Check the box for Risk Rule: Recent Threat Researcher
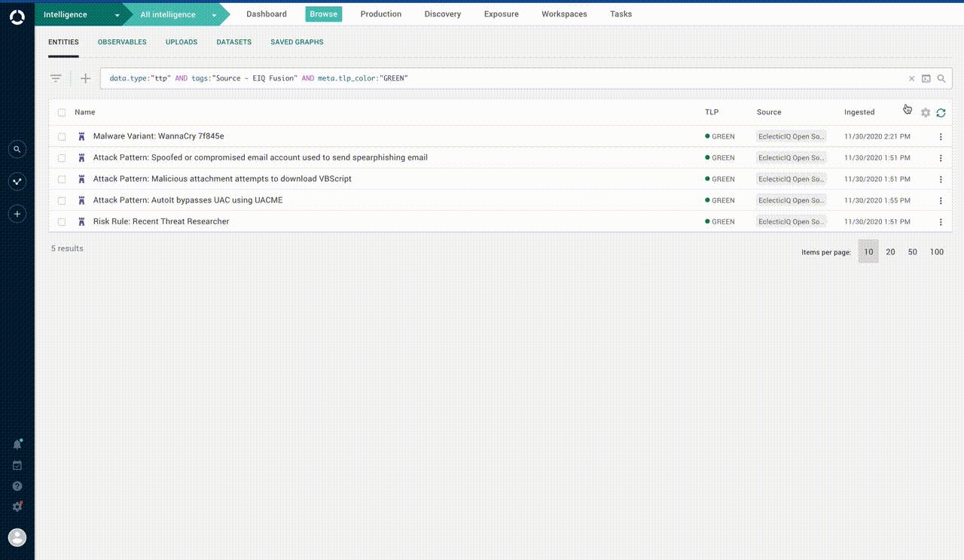 coord(62,221)
